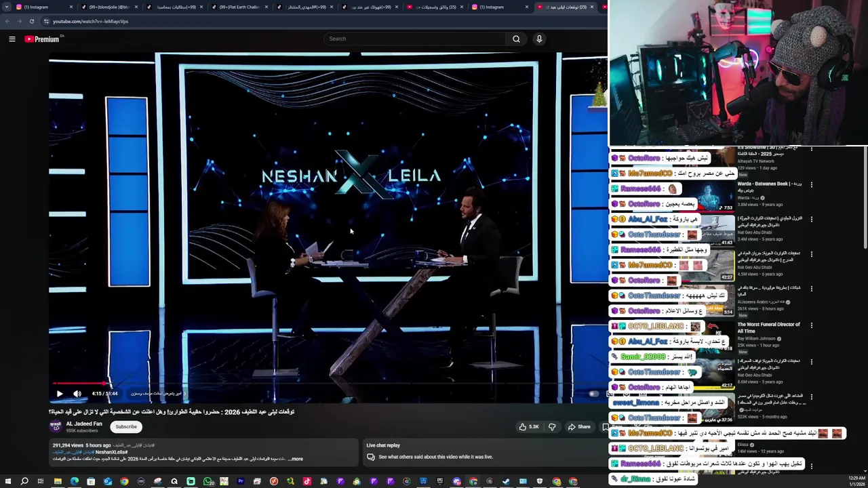Open TikTok app from the taskbar
Screen dimensions: 868x488
click(x=307, y=481)
